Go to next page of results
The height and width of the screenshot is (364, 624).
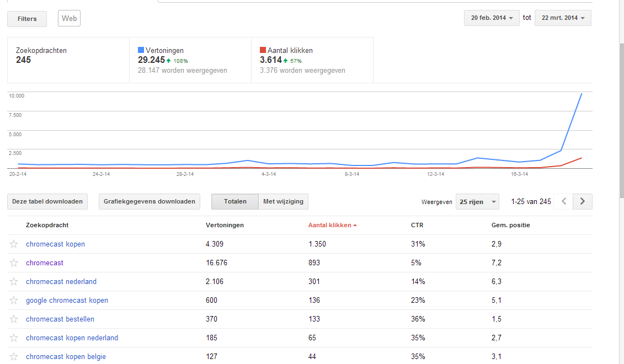(x=583, y=201)
